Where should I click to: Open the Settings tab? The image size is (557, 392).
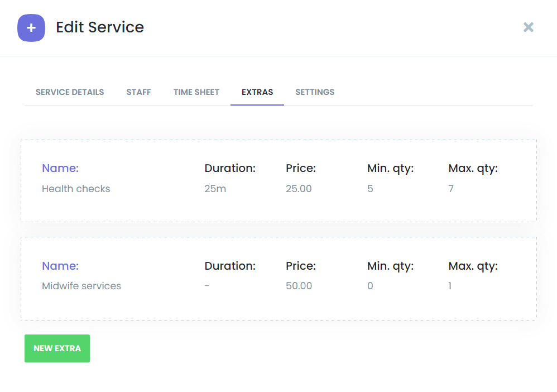click(x=315, y=92)
